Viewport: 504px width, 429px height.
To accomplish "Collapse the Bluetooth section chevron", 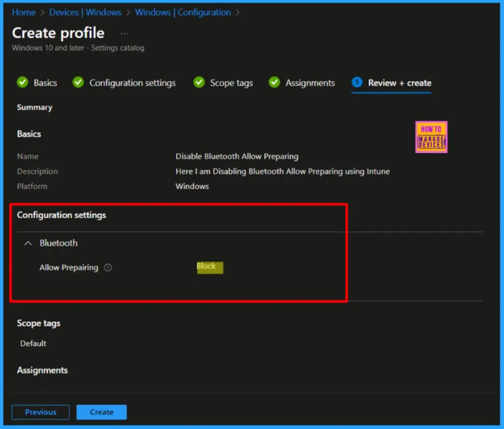I will (29, 243).
